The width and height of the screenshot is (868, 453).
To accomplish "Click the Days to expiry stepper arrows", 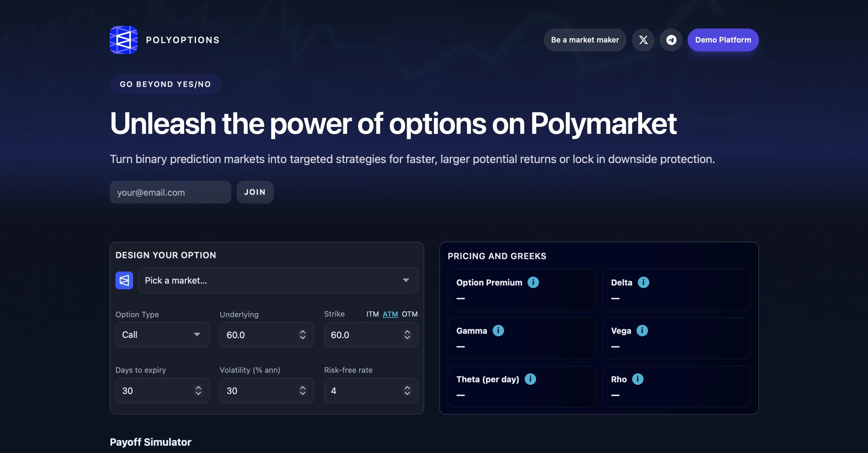I will (x=198, y=391).
